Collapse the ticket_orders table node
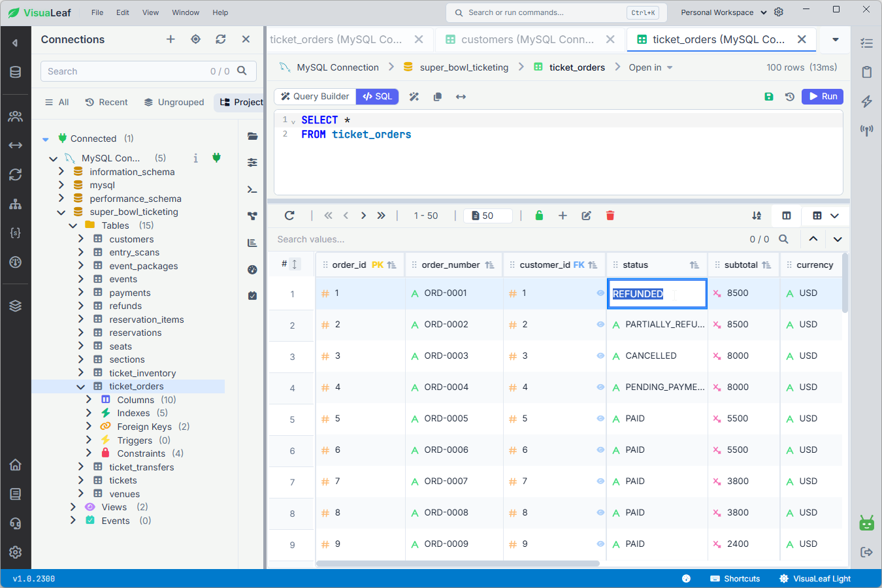The image size is (882, 588). 81,387
